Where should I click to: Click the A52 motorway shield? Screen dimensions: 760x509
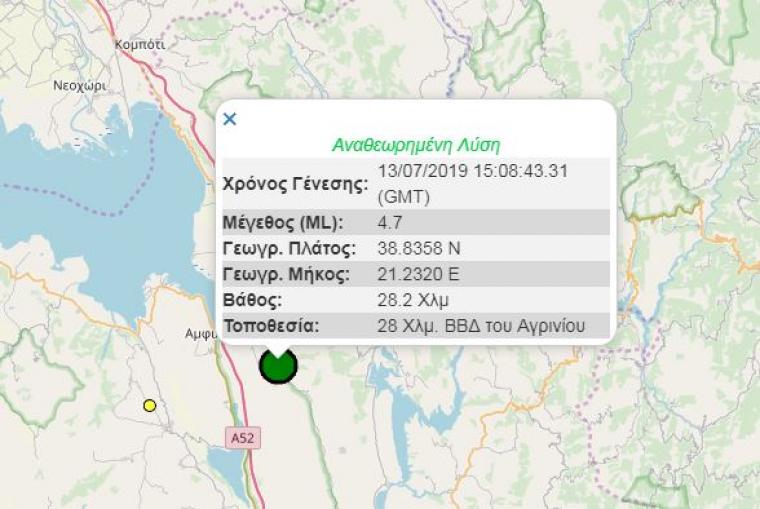point(243,438)
